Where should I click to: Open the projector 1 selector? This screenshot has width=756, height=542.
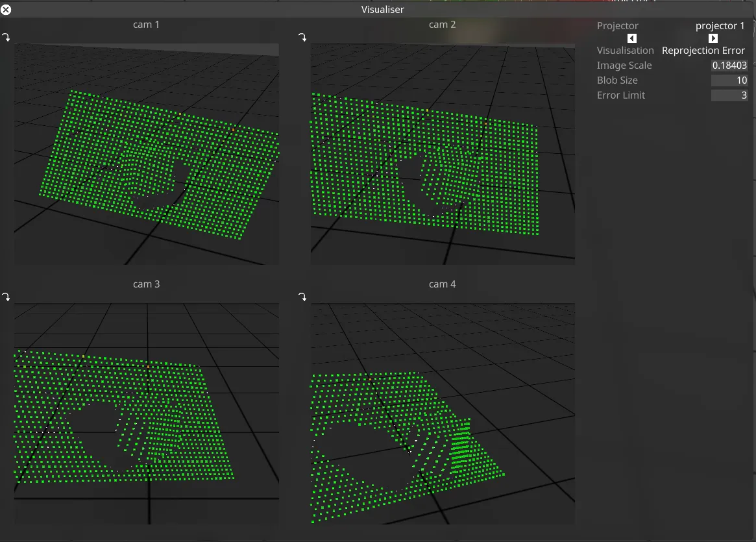[720, 25]
